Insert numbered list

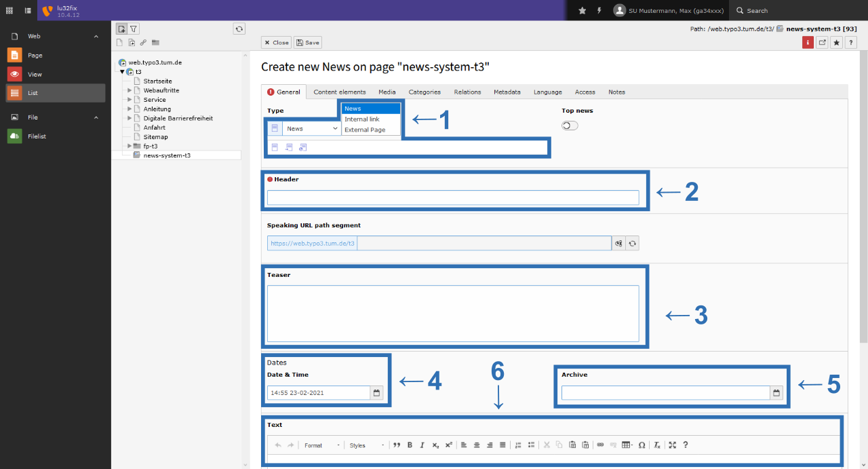pos(518,445)
